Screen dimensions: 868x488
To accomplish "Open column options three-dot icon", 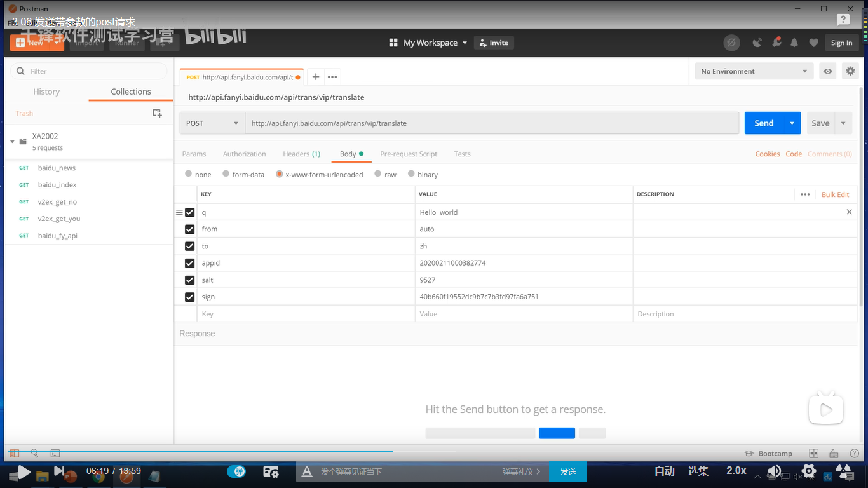I will pyautogui.click(x=805, y=194).
